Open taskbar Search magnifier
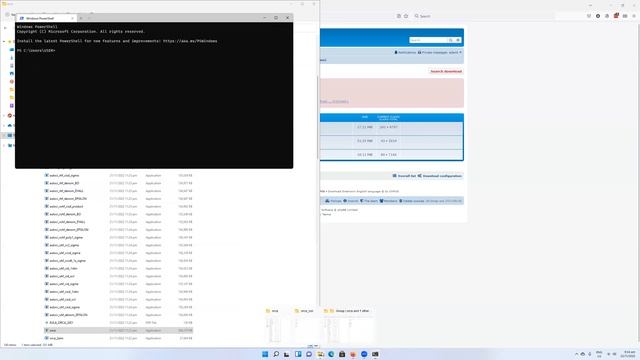This screenshot has width=640, height=360. click(x=276, y=354)
